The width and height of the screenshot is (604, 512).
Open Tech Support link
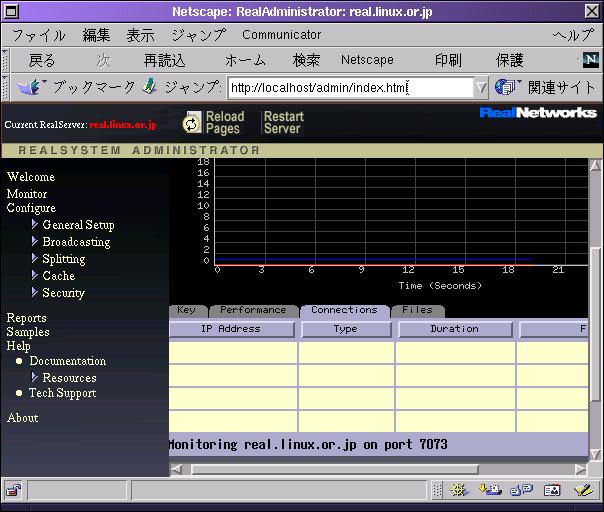(63, 393)
